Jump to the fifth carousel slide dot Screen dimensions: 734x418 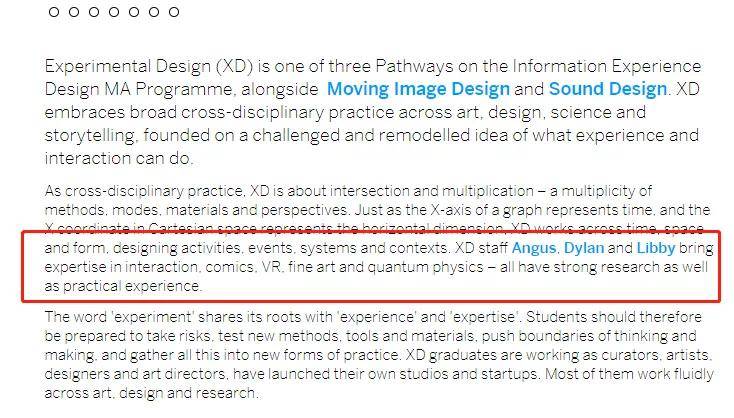tap(134, 12)
